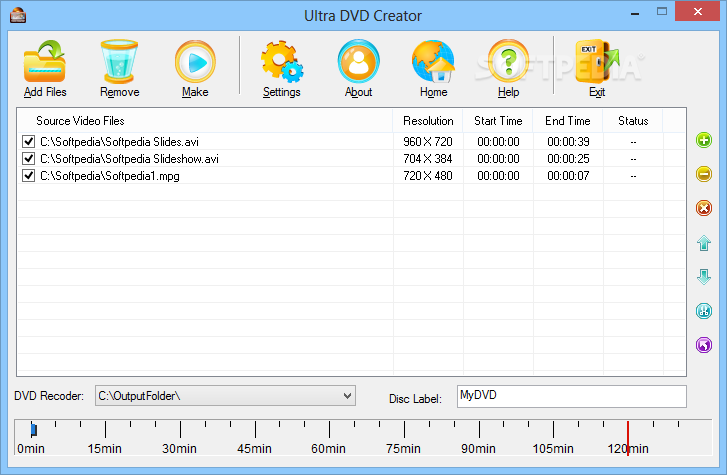The width and height of the screenshot is (727, 475).
Task: Select the C:\Softpedia\Softpedia Slides.avi row
Action: (351, 141)
